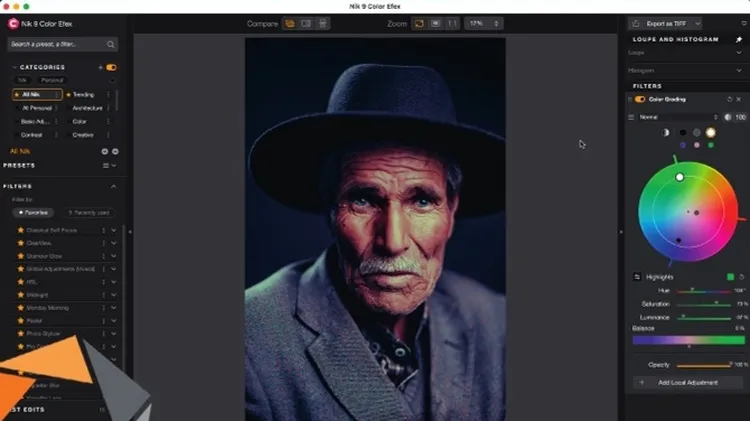Screen dimensions: 750x421
Task: Click the half-circle global tone icon
Action: tap(665, 133)
